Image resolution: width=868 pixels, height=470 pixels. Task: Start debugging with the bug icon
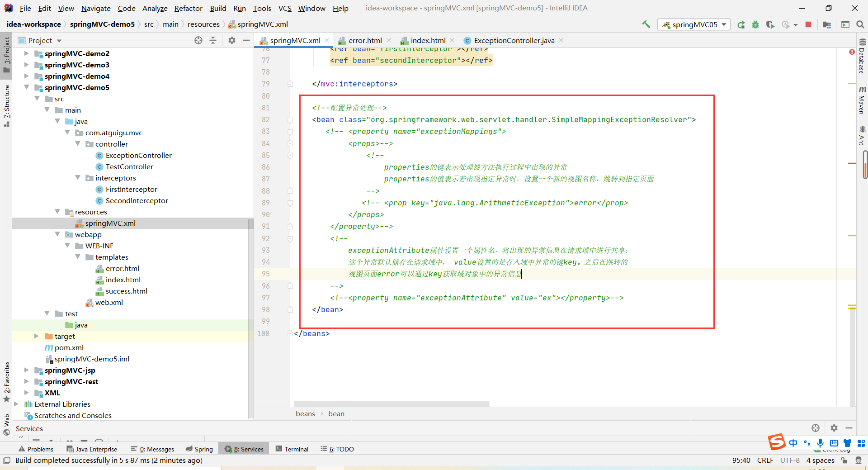tap(755, 24)
